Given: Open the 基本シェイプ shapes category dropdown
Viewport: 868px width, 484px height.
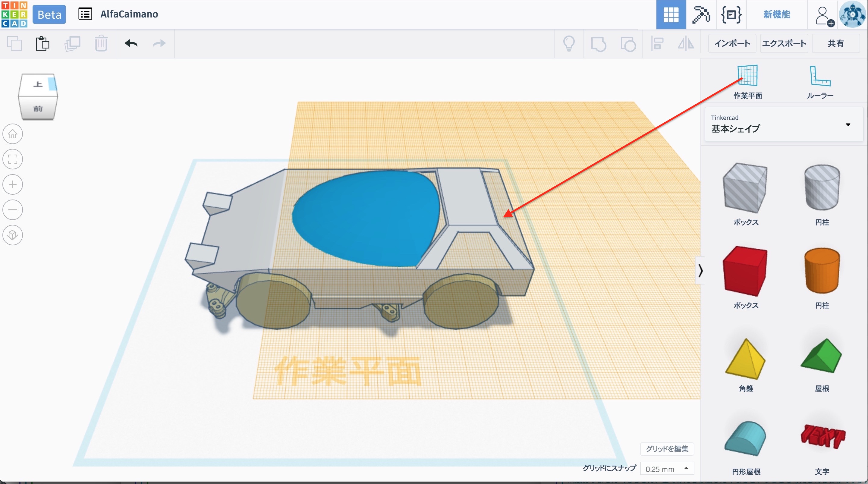Looking at the screenshot, I should click(x=784, y=124).
